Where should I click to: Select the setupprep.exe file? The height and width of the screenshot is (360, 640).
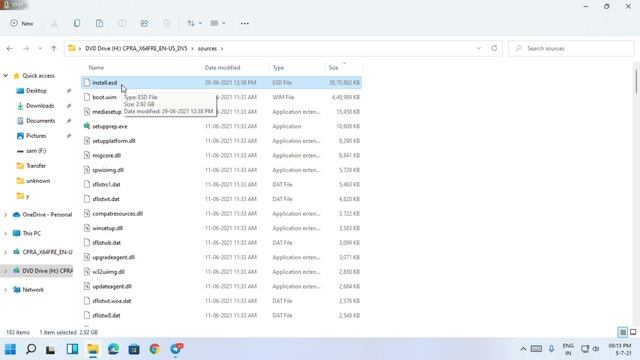(x=109, y=127)
